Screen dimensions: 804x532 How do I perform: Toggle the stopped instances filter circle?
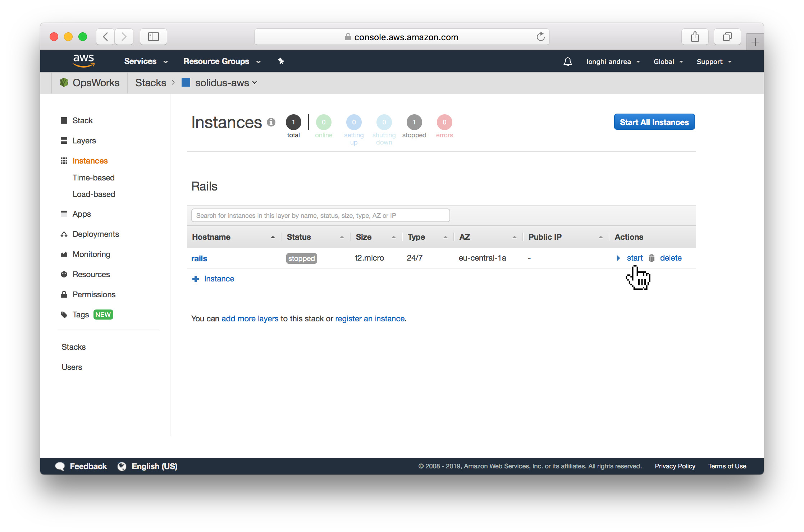(x=414, y=122)
